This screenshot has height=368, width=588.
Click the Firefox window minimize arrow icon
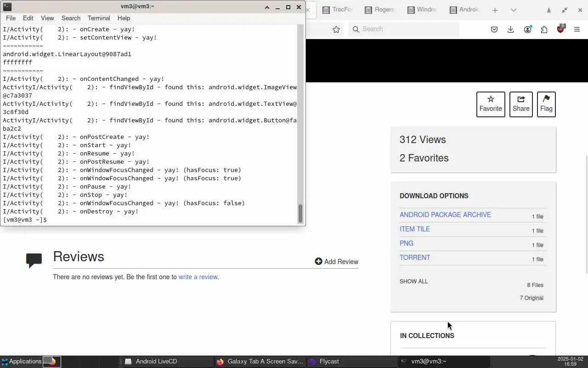pyautogui.click(x=548, y=10)
